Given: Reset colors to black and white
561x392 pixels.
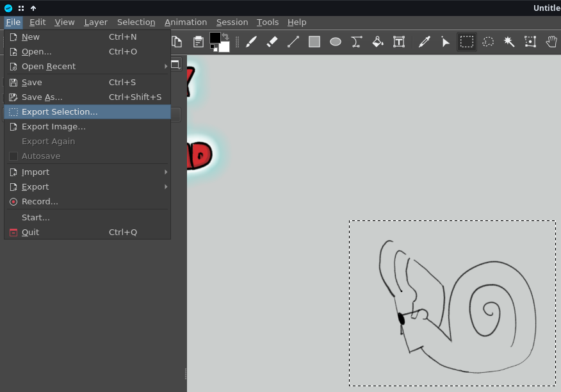Looking at the screenshot, I should [213, 48].
